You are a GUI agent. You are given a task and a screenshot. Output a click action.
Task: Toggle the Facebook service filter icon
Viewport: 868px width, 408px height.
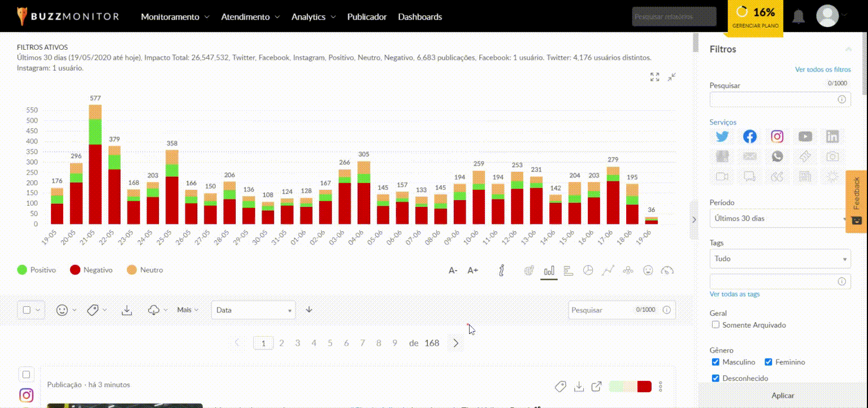click(x=749, y=137)
